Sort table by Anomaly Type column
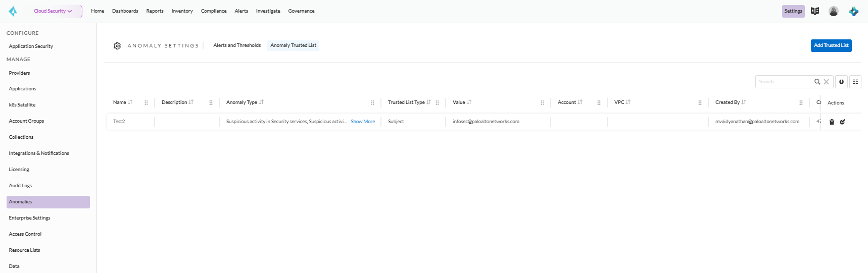Viewport: 868px width, 273px height. click(261, 102)
